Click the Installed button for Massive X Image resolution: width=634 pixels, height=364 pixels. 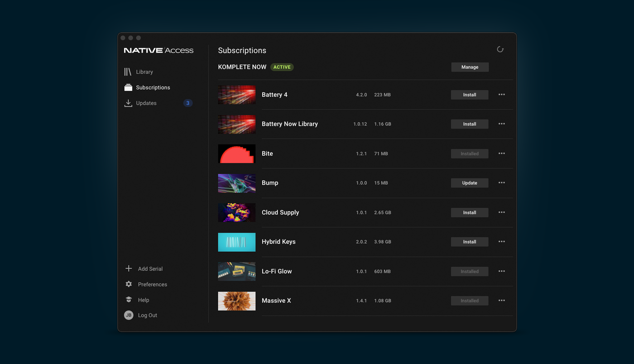tap(470, 301)
